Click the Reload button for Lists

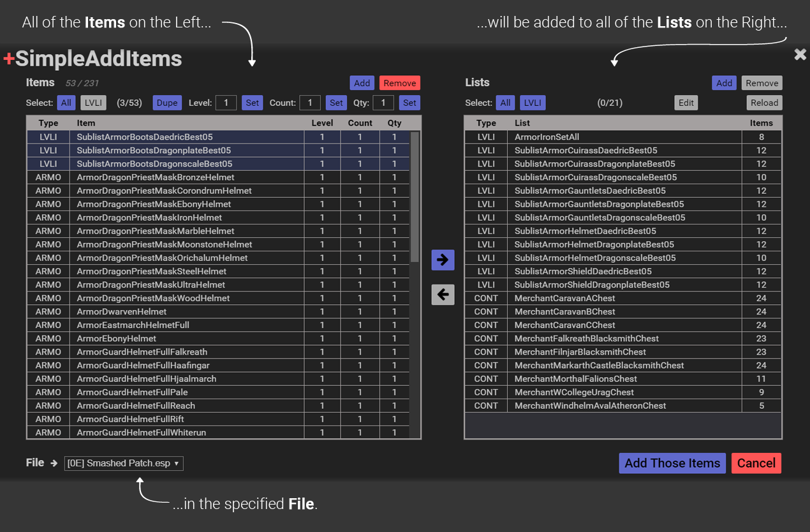764,103
